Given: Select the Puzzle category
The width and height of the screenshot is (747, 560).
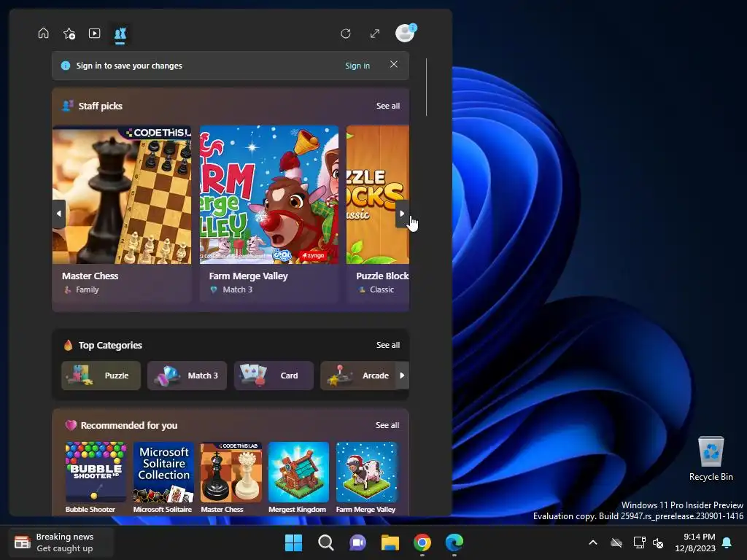Looking at the screenshot, I should click(x=101, y=376).
